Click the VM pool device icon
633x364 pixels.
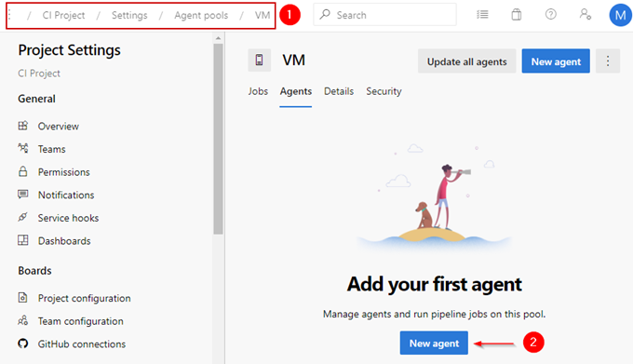pos(259,61)
